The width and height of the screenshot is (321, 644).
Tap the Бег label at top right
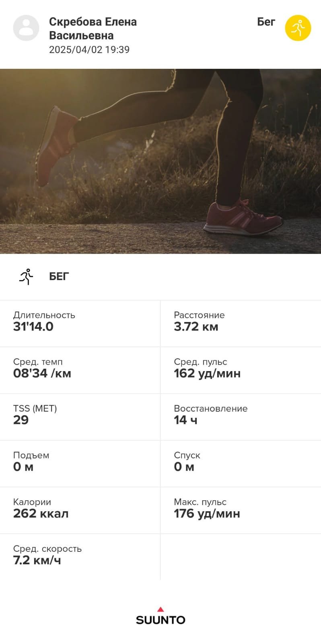266,22
